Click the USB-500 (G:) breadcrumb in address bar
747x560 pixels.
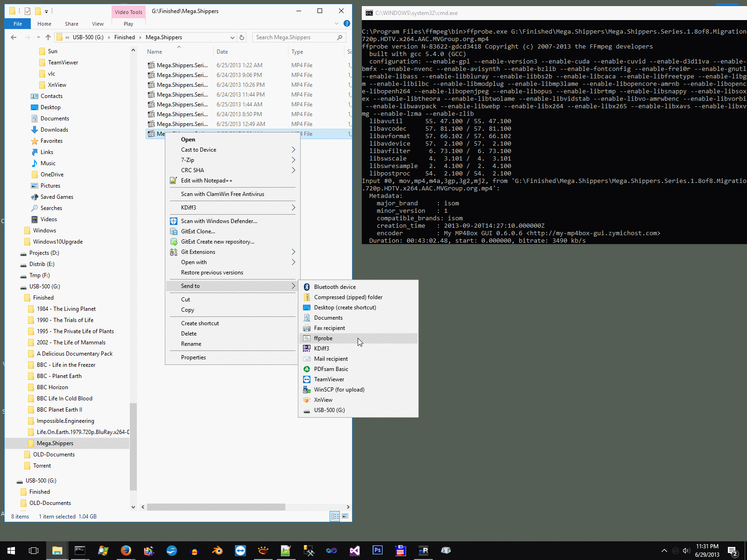click(88, 37)
